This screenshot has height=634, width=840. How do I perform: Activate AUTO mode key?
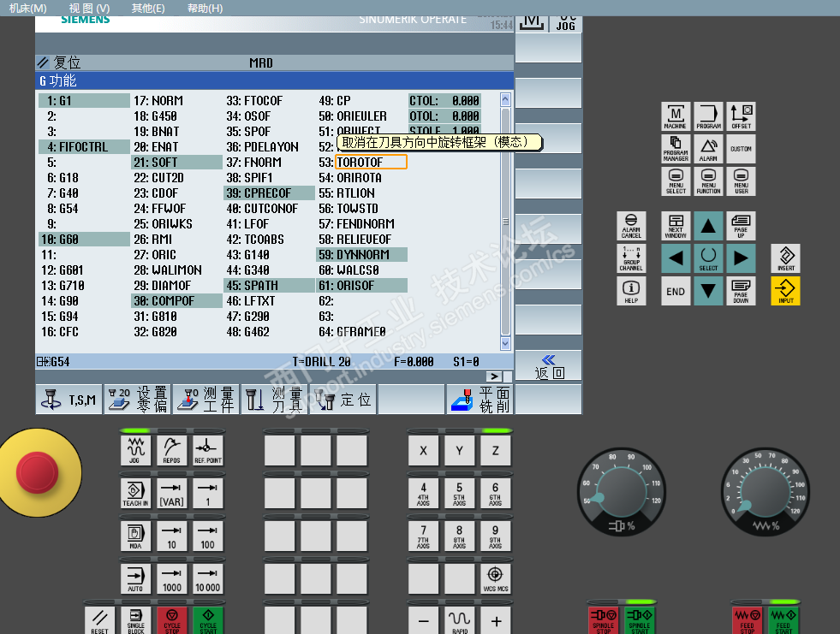(135, 579)
